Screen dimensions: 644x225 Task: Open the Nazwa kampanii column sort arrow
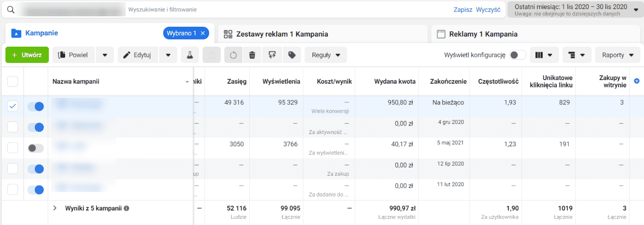pos(187,82)
